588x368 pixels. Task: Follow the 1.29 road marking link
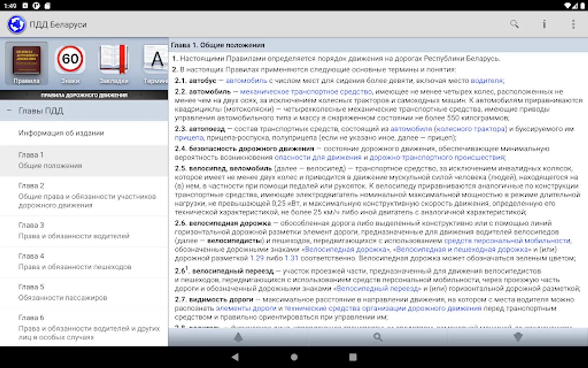pyautogui.click(x=257, y=258)
